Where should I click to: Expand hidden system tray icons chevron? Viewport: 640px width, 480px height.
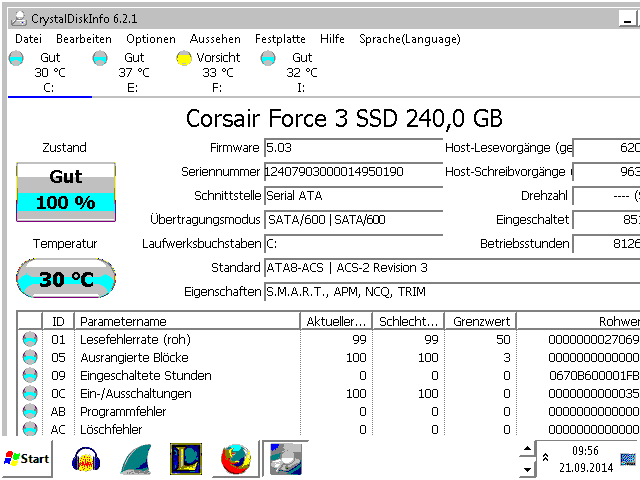click(x=545, y=458)
